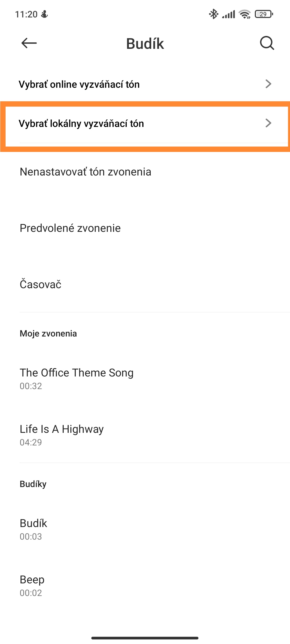Tap the notification icon beside the clock
The image size is (290, 644).
tap(44, 14)
